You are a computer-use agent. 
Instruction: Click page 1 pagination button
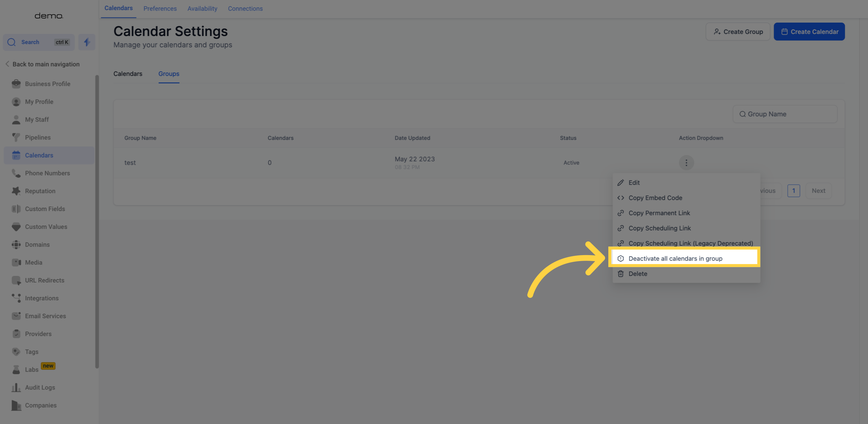click(793, 191)
